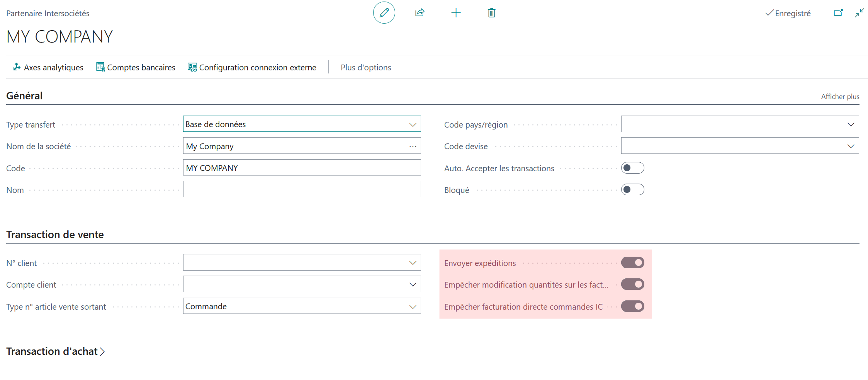Toggle the Bloqué switch
The image size is (868, 380).
pyautogui.click(x=632, y=189)
